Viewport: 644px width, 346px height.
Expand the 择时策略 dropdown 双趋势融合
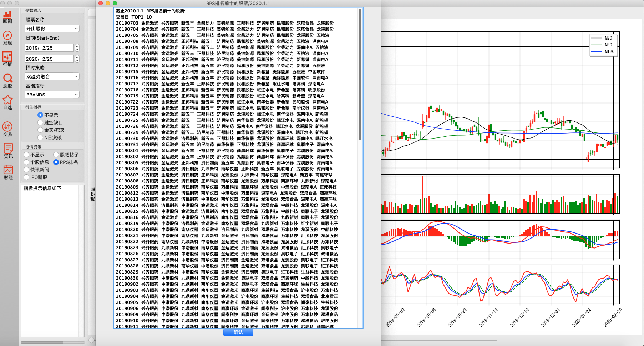[52, 76]
